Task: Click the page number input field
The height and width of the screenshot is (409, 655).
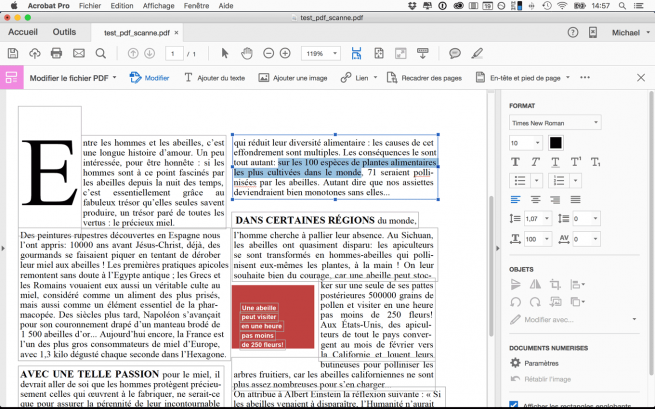Action: (174, 53)
